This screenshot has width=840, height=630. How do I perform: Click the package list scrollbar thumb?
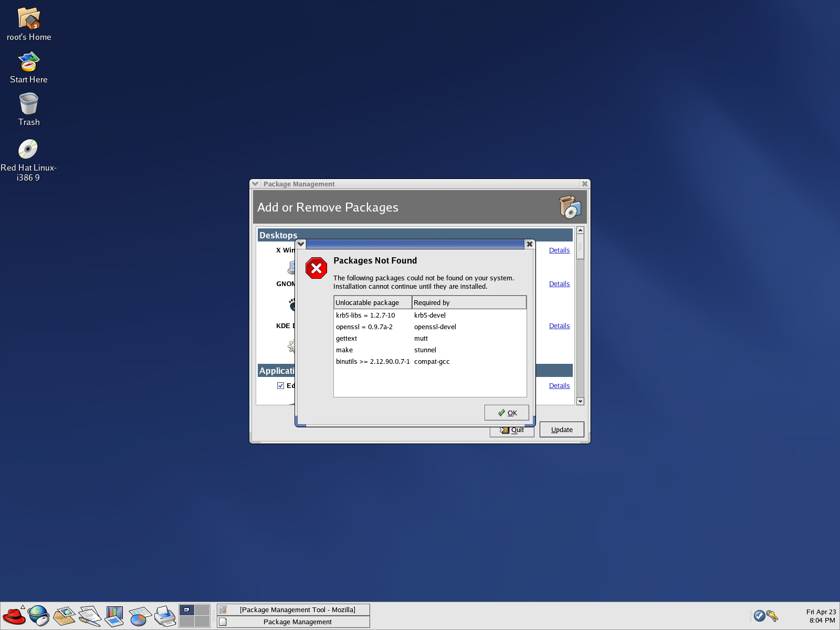coord(580,247)
